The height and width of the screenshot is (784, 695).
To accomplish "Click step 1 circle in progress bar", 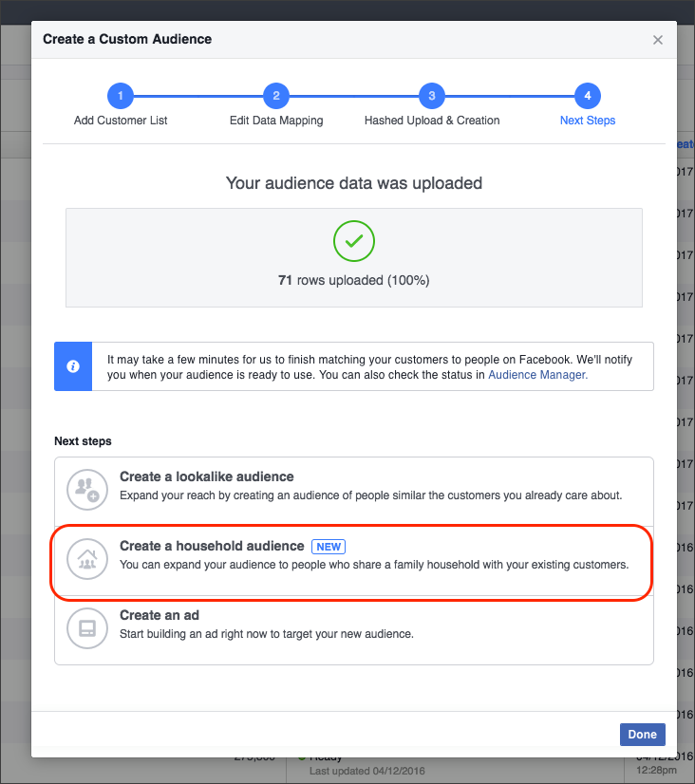I will (x=121, y=96).
